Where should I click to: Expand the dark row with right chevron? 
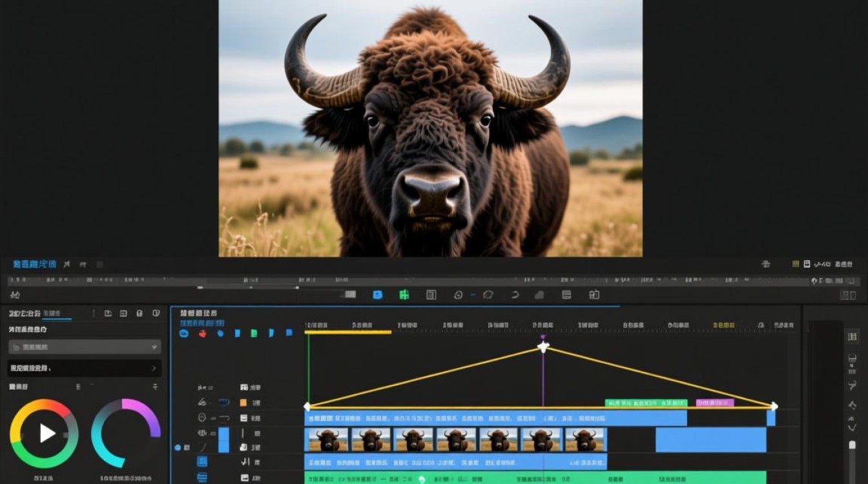pyautogui.click(x=85, y=368)
